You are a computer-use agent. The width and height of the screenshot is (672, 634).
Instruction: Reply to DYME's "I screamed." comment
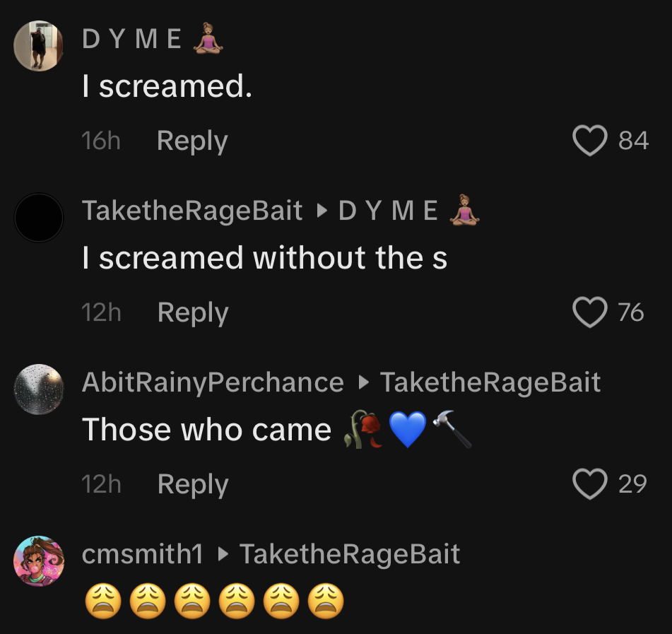pos(192,141)
